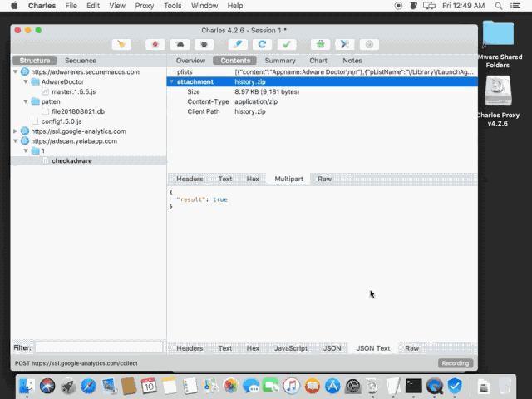Viewport: 532px width, 399px height.
Task: Collapse the adscan.yelabapp.com host node
Action: pyautogui.click(x=15, y=140)
